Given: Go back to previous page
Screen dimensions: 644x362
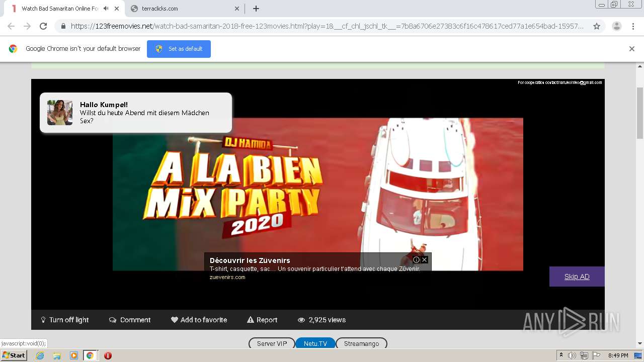Looking at the screenshot, I should [11, 26].
